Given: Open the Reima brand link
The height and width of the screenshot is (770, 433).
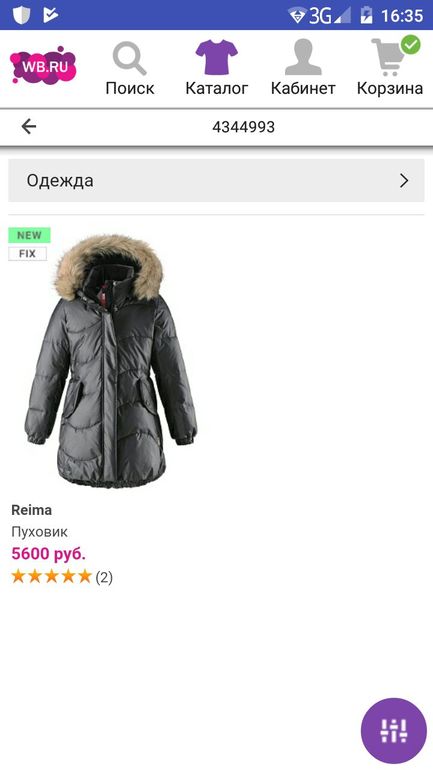Looking at the screenshot, I should (x=31, y=510).
